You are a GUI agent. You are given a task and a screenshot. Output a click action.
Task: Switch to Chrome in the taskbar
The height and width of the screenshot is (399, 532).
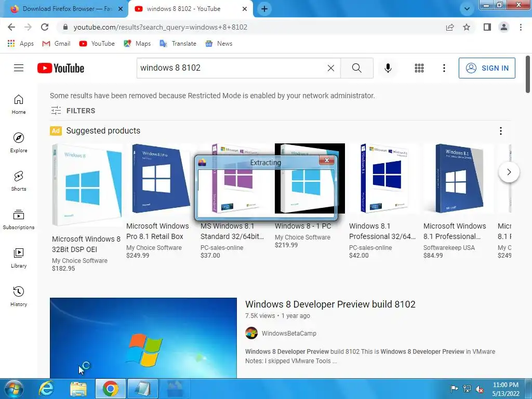(110, 389)
